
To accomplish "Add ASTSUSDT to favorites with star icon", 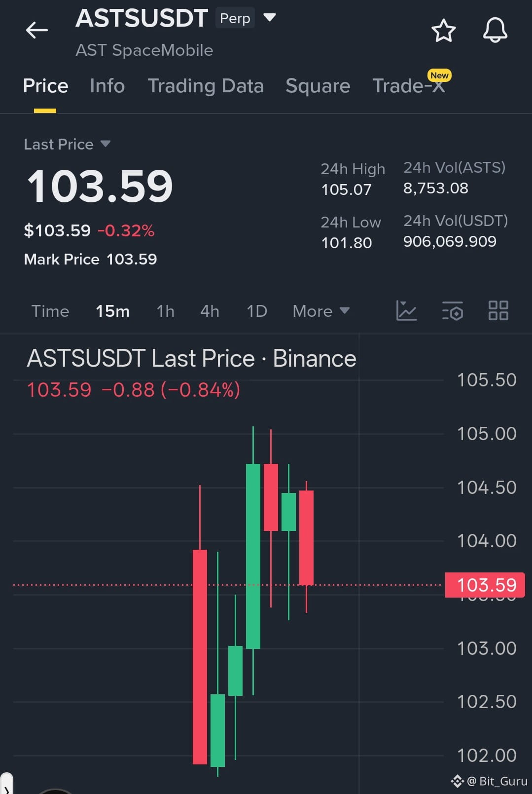I will click(x=443, y=31).
